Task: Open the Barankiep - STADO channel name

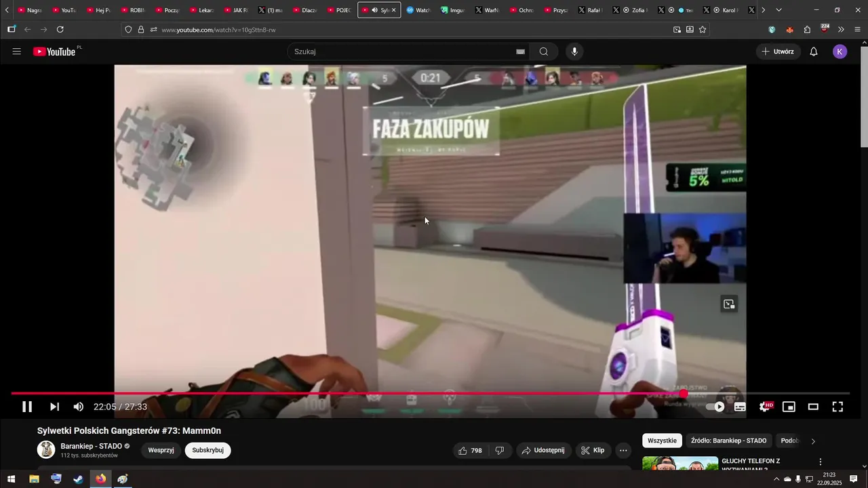Action: pyautogui.click(x=92, y=446)
